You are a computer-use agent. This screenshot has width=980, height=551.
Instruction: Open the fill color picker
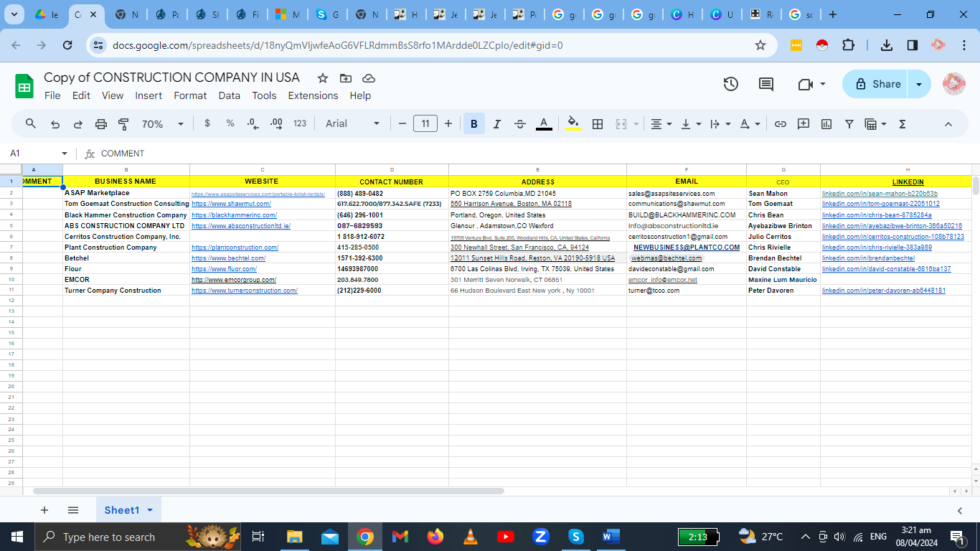[x=573, y=123]
